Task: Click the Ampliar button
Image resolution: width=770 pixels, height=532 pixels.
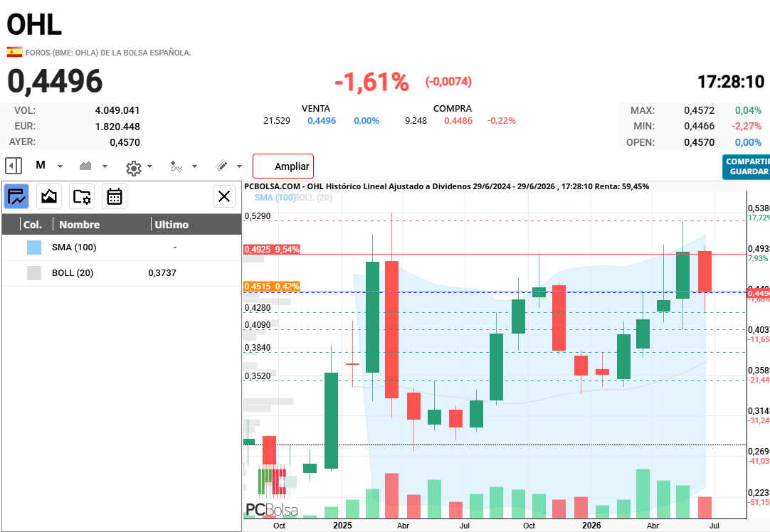Action: coord(283,166)
